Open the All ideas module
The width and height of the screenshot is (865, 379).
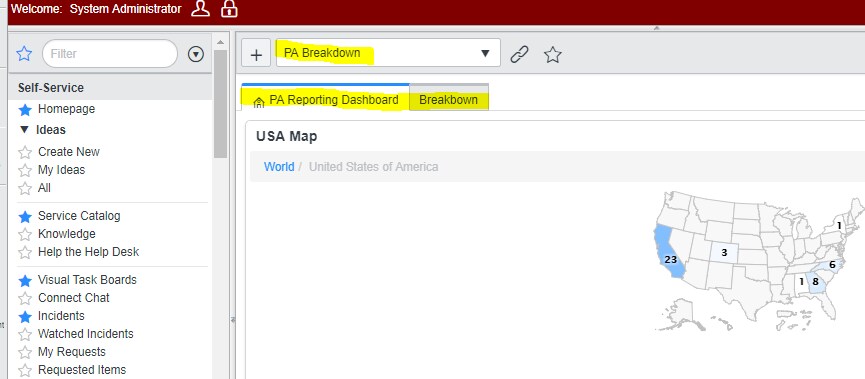point(44,188)
